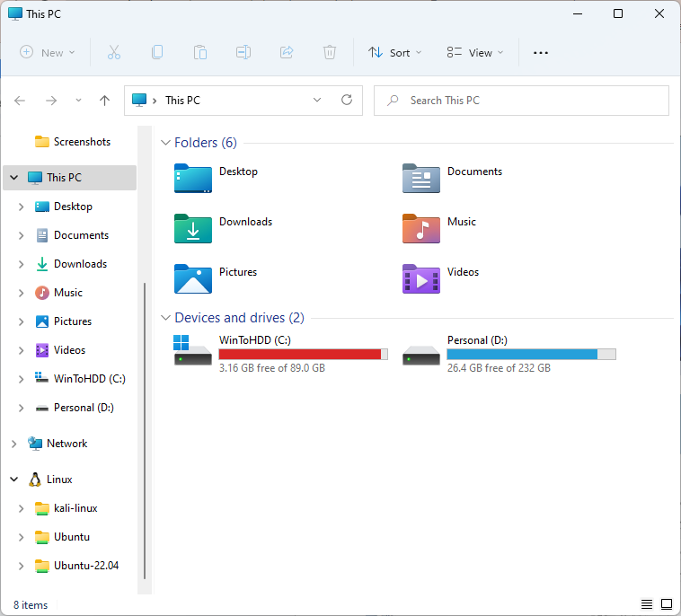Select the Downloads folder icon in main pane

pyautogui.click(x=193, y=228)
